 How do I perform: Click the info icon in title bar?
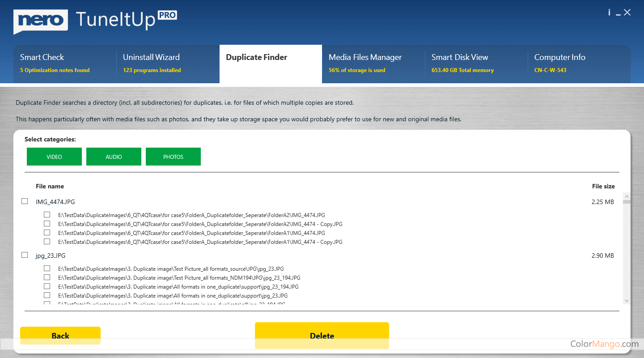(609, 13)
